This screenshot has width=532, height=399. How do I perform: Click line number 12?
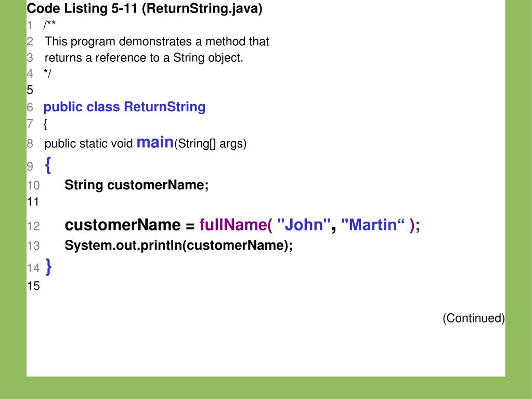click(x=33, y=226)
